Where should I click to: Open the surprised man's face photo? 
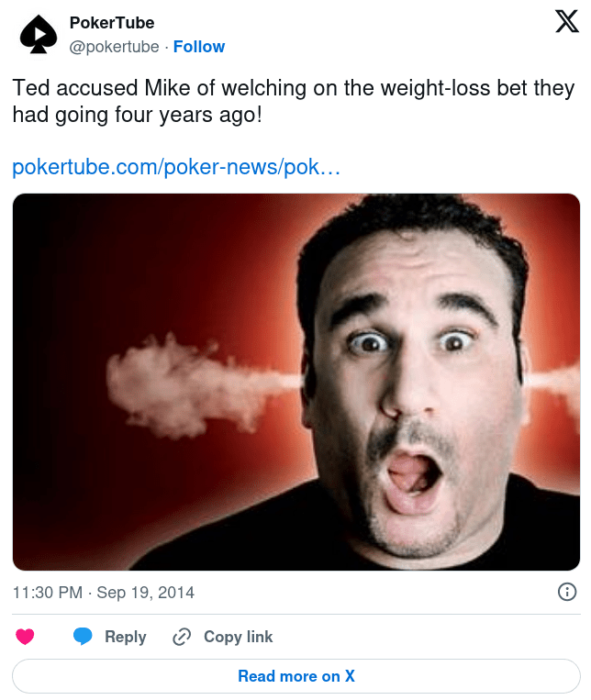coord(413,385)
